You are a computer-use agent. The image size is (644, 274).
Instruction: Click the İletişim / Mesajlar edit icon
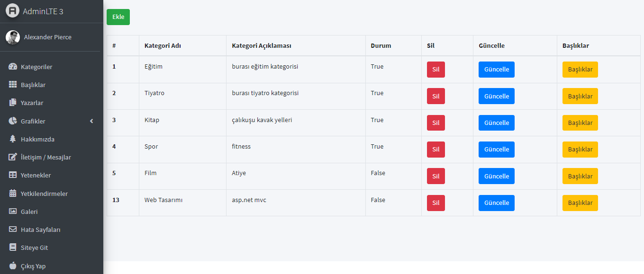pyautogui.click(x=13, y=157)
